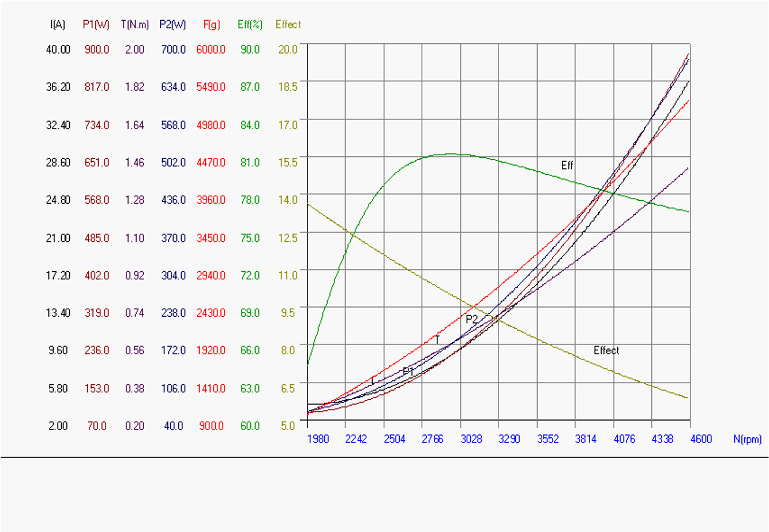Select the 817.0 value in P1 scale
The height and width of the screenshot is (532, 769).
pyautogui.click(x=97, y=87)
